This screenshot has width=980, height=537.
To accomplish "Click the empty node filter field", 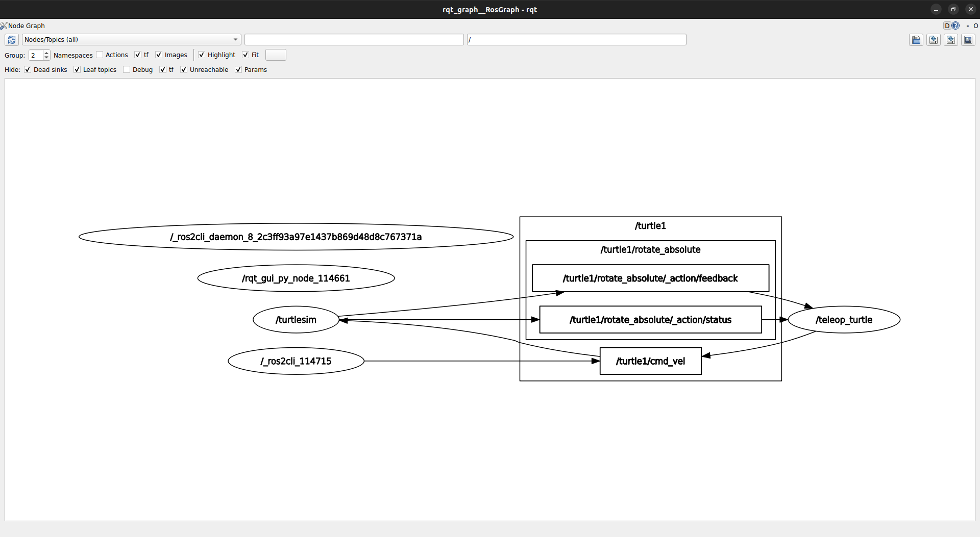I will [354, 40].
